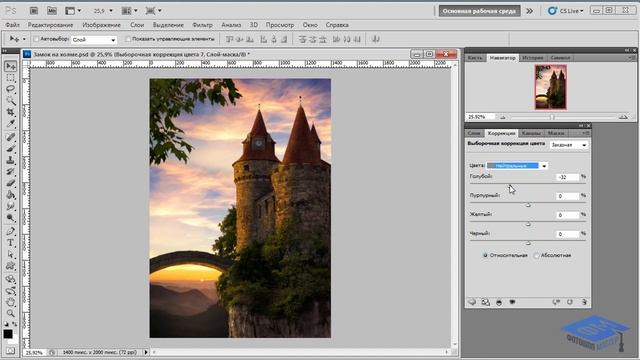Select the 3D Object Rotate tool
Screen dimensions: 640x360
coord(11,280)
